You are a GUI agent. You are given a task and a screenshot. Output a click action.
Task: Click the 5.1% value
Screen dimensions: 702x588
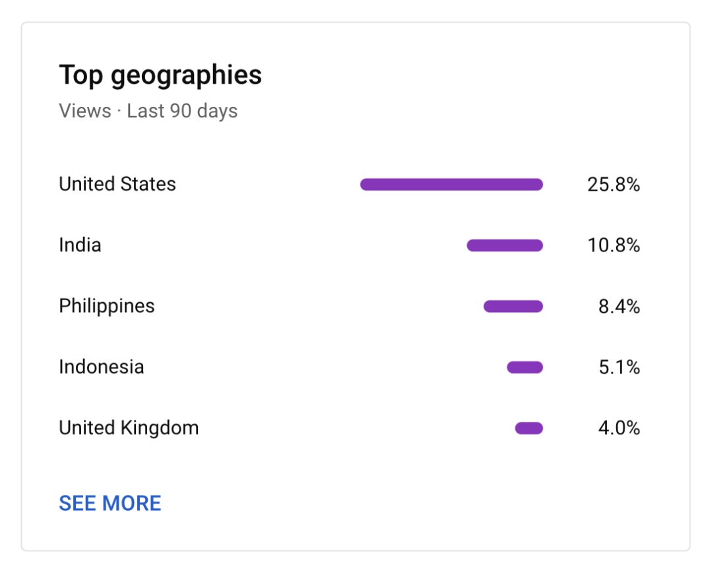[619, 367]
